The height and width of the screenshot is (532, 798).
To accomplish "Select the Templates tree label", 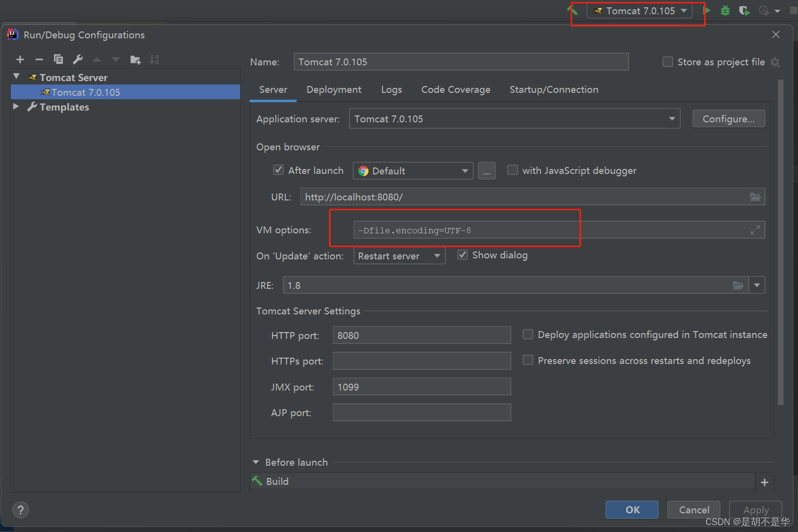I will click(64, 107).
